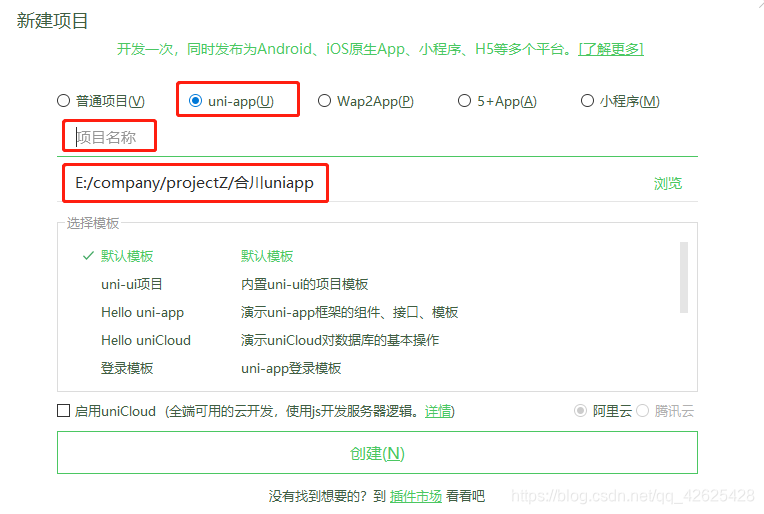Screen dimensions: 764x514
Task: Open the 了解更多 link
Action: 611,49
